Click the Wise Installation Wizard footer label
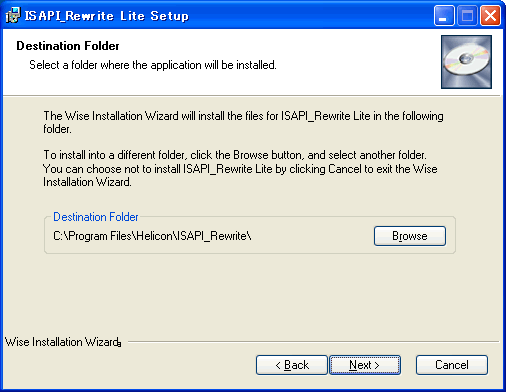This screenshot has width=506, height=392. click(x=63, y=342)
